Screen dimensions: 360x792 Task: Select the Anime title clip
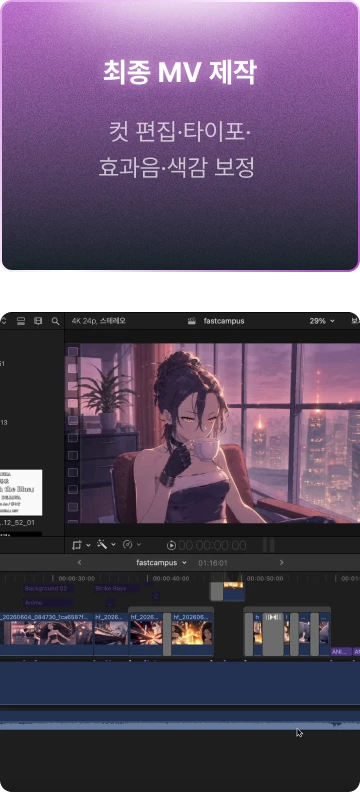[48, 603]
